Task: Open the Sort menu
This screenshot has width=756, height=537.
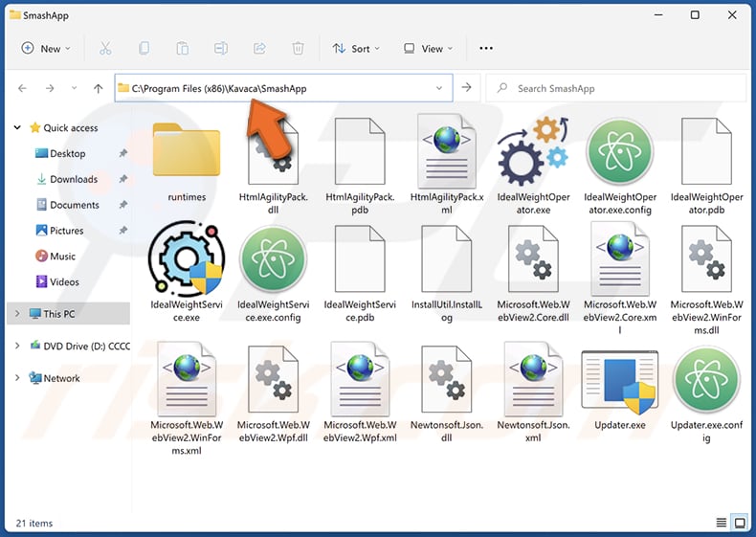Action: pos(355,49)
